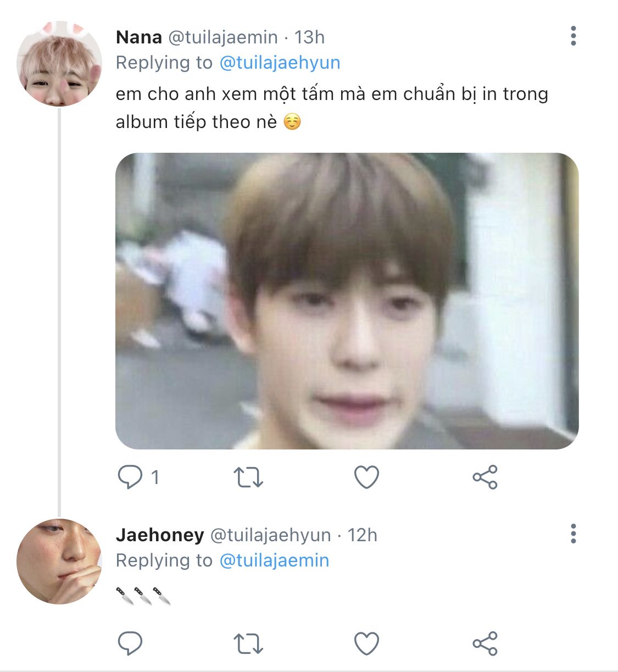Retweet Nana's photo tweet

[248, 477]
